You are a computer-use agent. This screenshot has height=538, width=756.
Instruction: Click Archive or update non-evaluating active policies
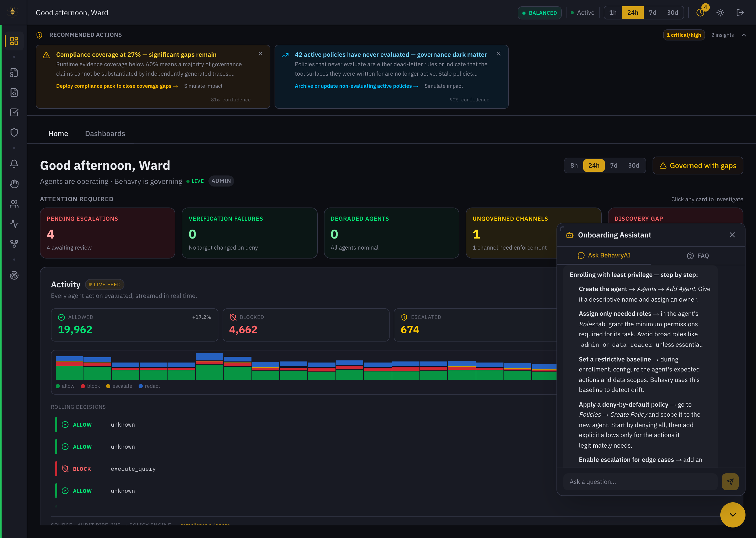356,86
